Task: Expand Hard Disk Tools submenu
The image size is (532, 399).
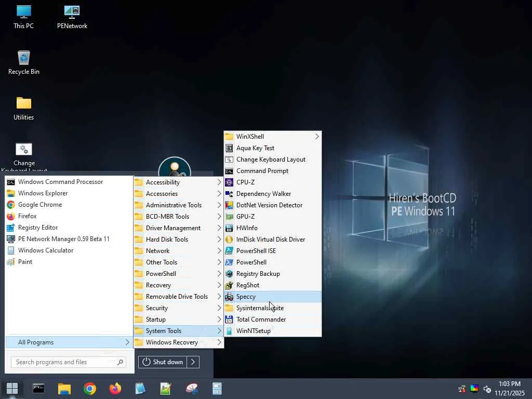Action: pyautogui.click(x=179, y=240)
